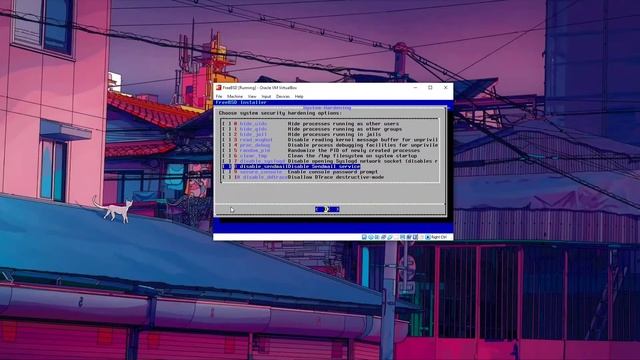The height and width of the screenshot is (360, 640).
Task: Click 'Choose system security hardening options:' prompt
Action: [280, 113]
